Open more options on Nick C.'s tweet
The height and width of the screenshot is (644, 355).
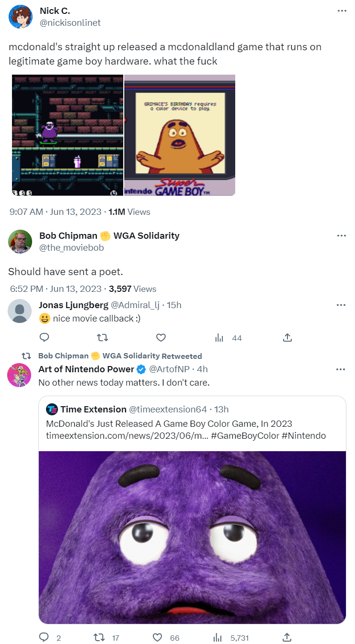(x=341, y=11)
